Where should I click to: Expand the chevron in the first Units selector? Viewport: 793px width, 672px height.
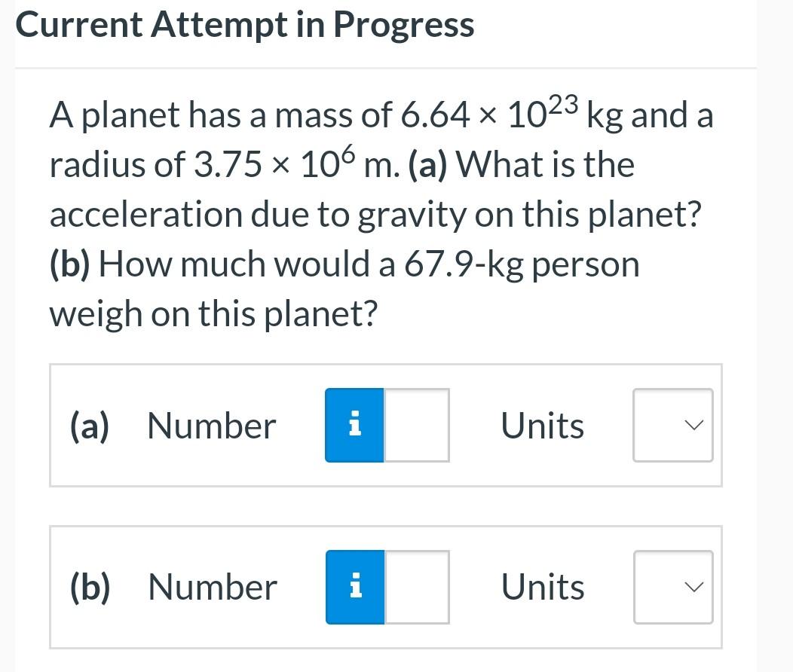point(694,425)
